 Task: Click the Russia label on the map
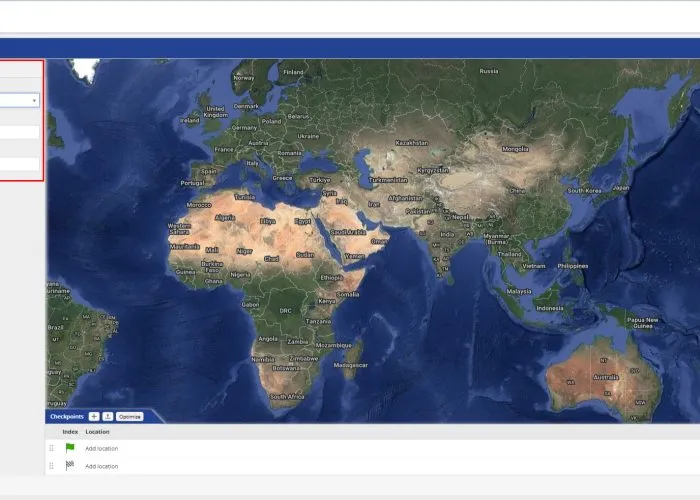click(488, 71)
